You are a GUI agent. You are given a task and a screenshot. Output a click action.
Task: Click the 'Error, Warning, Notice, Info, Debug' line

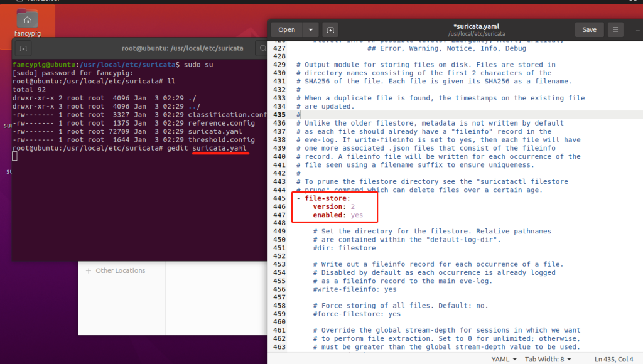click(446, 48)
